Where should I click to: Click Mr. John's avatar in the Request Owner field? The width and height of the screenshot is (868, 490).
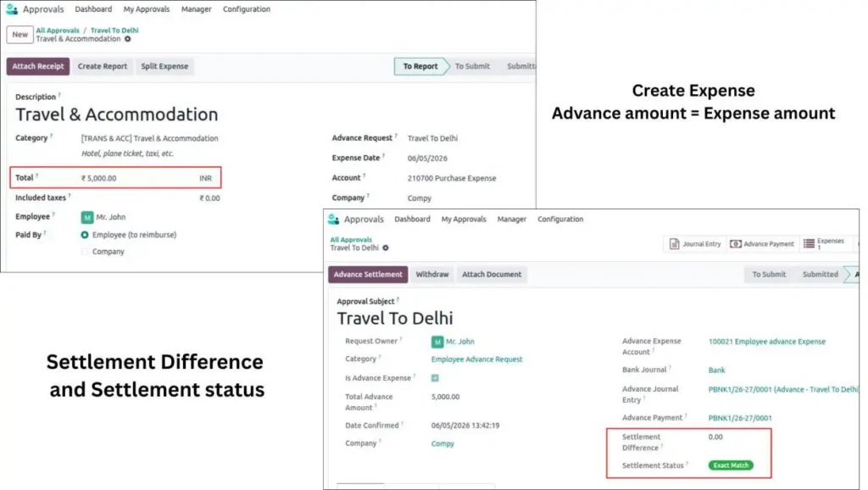437,342
